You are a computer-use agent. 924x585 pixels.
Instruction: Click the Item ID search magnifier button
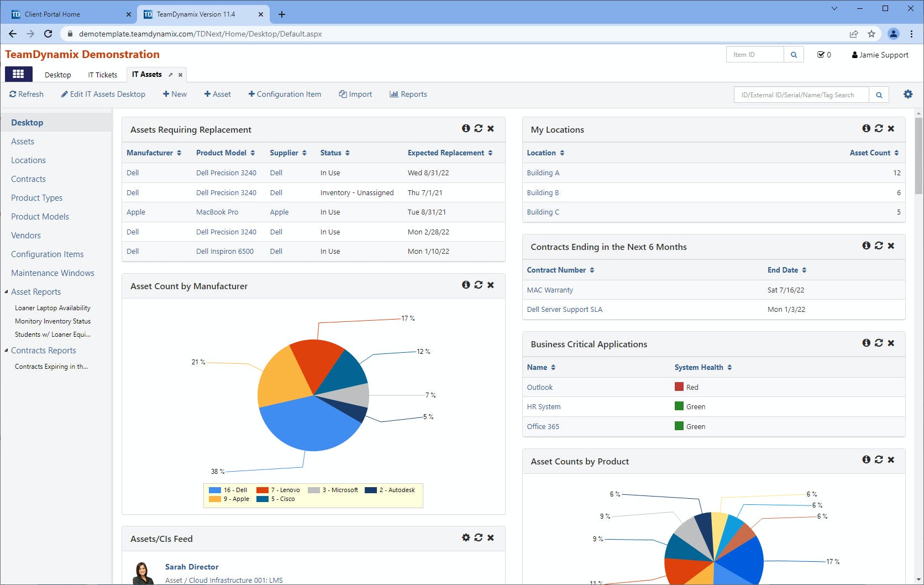point(794,55)
